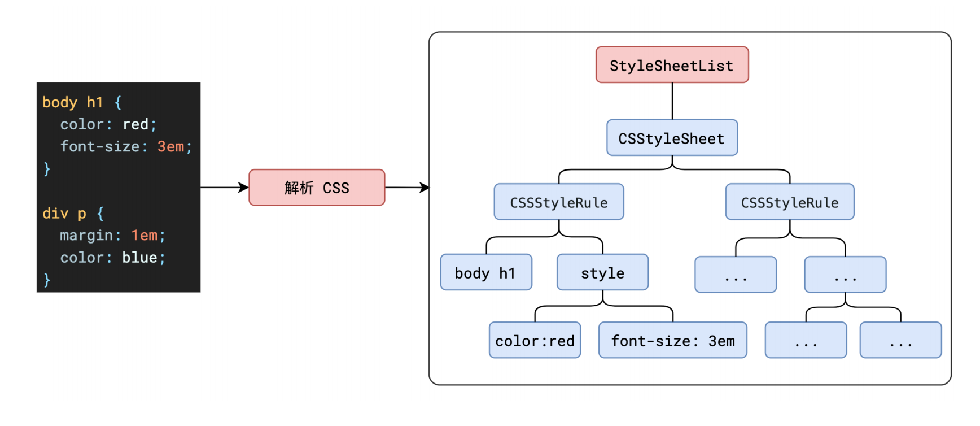This screenshot has height=426, width=980.
Task: Click the div p selector in code
Action: click(64, 214)
